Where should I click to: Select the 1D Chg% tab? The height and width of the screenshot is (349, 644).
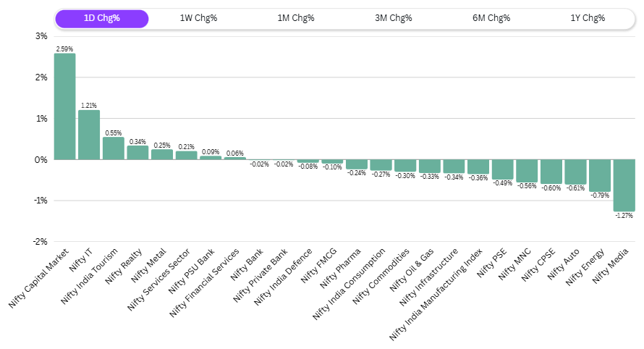coord(102,18)
